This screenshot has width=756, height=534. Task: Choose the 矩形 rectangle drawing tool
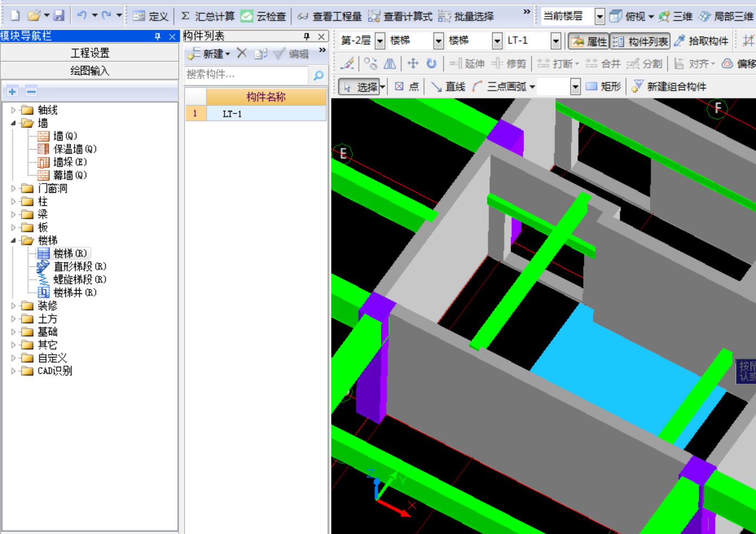coord(603,87)
